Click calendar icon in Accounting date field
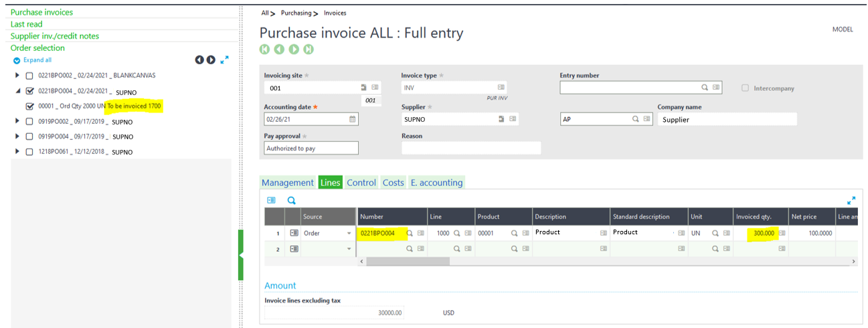The height and width of the screenshot is (328, 868). pos(353,119)
